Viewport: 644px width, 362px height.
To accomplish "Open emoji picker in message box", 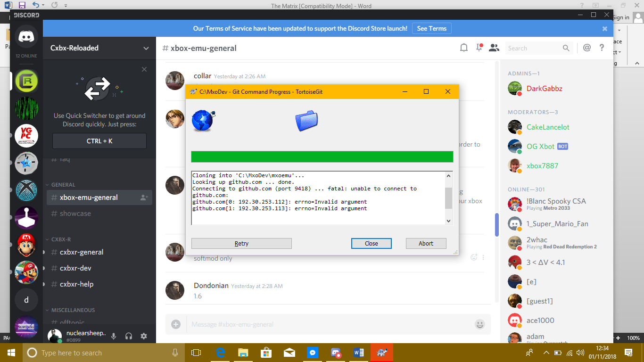I will click(x=479, y=324).
